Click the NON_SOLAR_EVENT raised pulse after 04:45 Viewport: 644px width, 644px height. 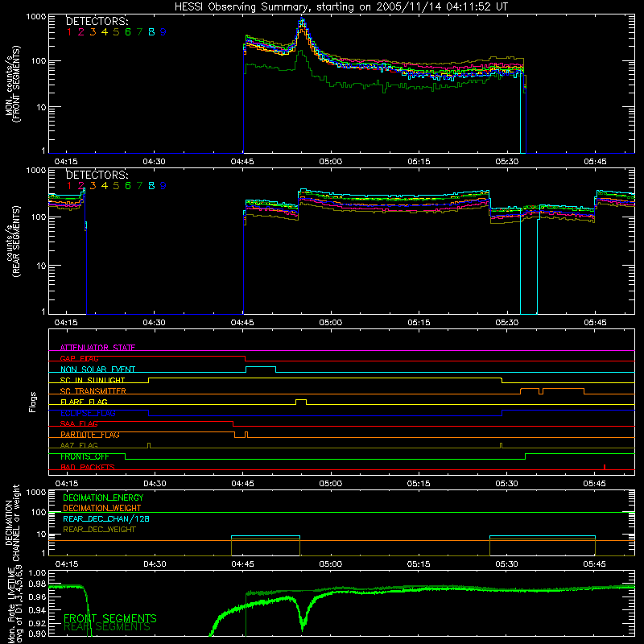[261, 369]
